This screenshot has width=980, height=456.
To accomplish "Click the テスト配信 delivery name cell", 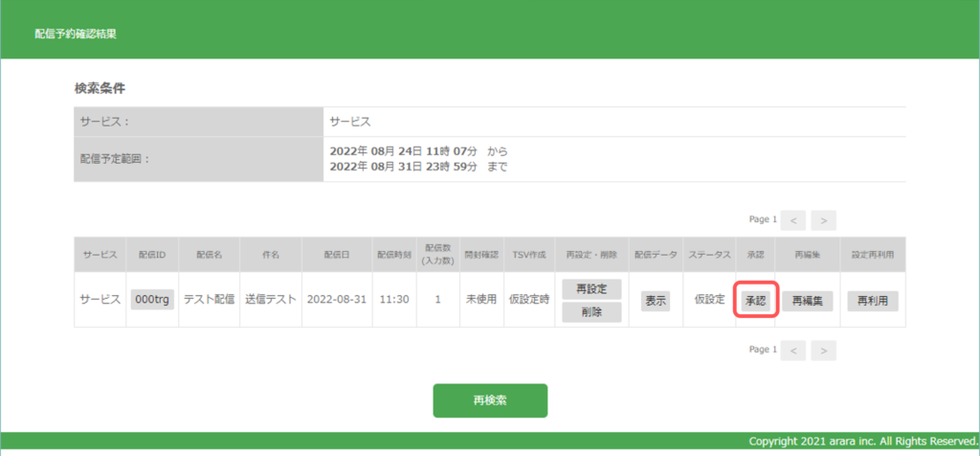I will (210, 299).
